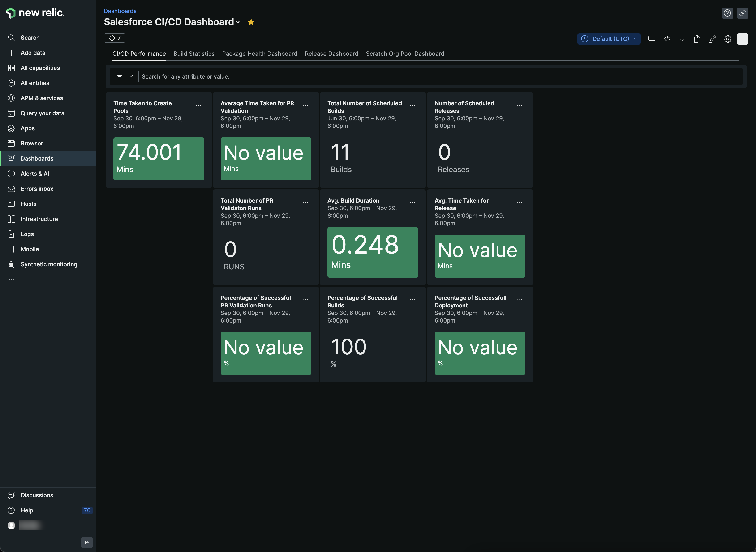This screenshot has height=552, width=756.
Task: Collapse the sidebar navigation
Action: 87,542
